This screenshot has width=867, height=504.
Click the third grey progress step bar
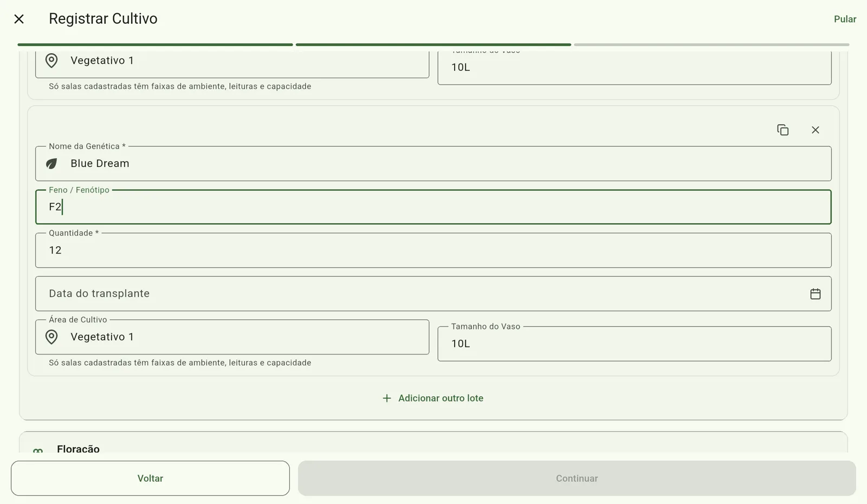711,44
